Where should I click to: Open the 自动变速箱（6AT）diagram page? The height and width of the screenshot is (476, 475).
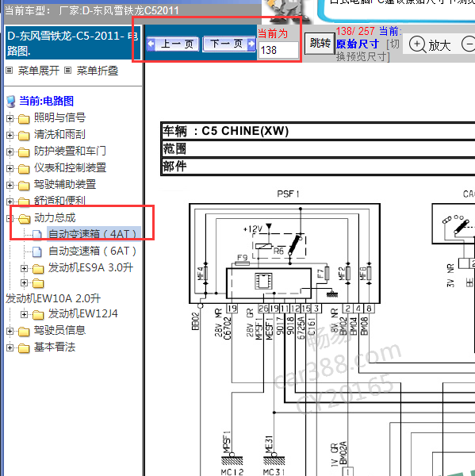[92, 251]
